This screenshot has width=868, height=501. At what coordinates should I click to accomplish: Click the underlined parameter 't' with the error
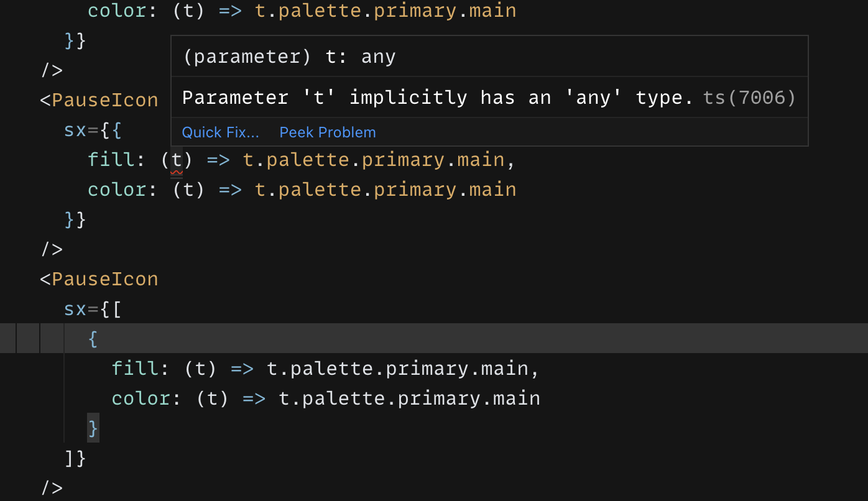tap(176, 160)
